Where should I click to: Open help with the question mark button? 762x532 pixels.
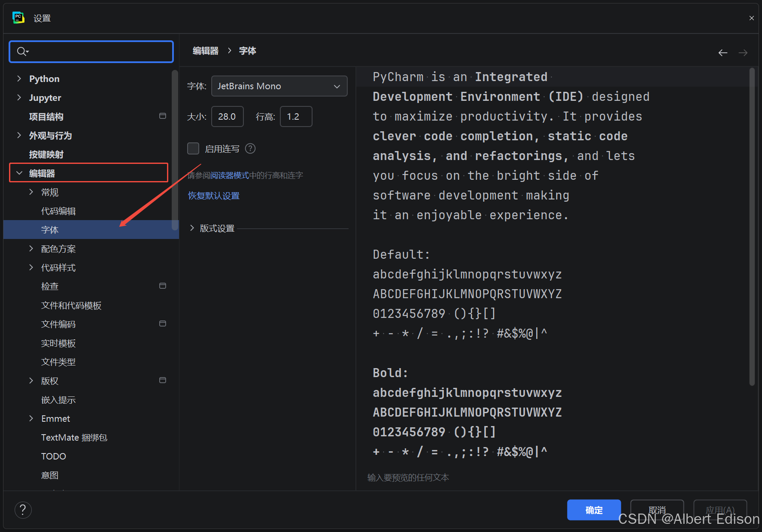(x=23, y=510)
